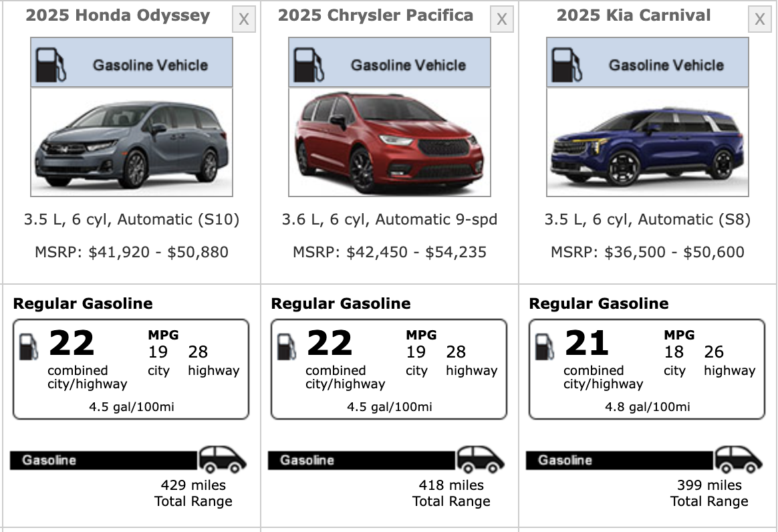Viewport: 778px width, 532px height.
Task: Click the Carnival MPG box fuel pump icon
Action: (545, 346)
